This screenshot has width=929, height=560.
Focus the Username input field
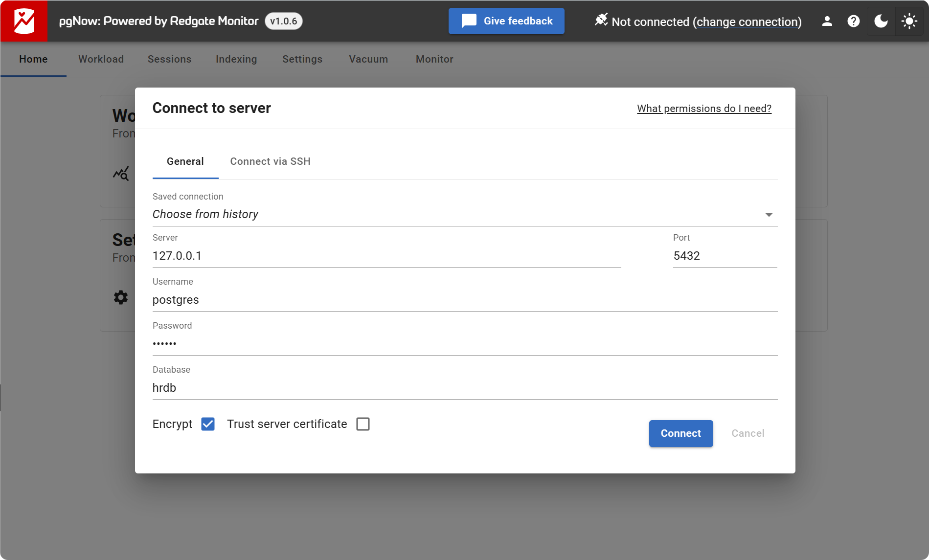[465, 300]
